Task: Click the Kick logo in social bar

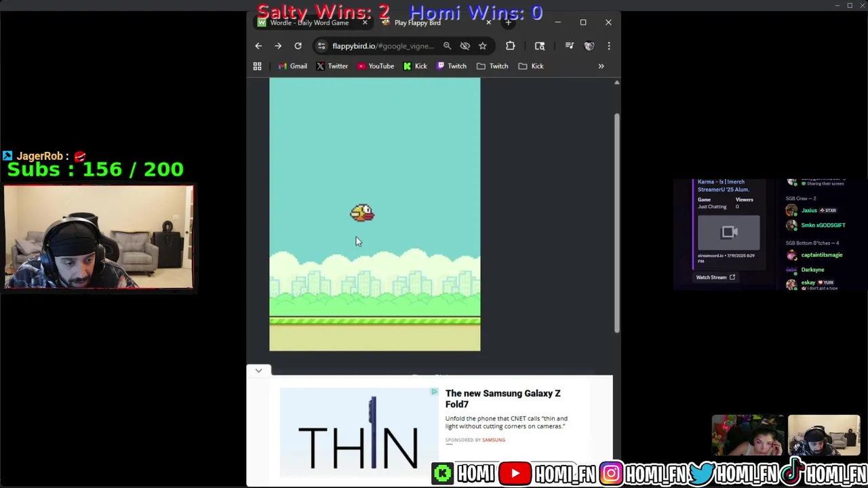Action: (x=443, y=473)
